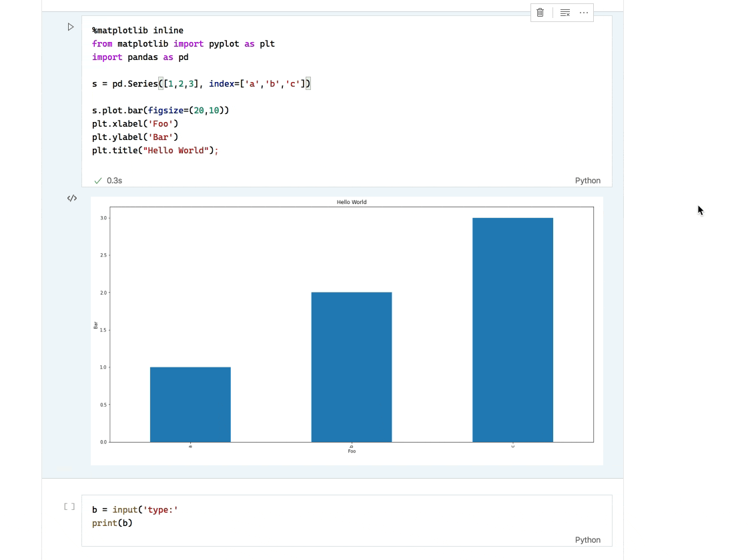
Task: Click the green execution success checkmark
Action: pyautogui.click(x=97, y=180)
